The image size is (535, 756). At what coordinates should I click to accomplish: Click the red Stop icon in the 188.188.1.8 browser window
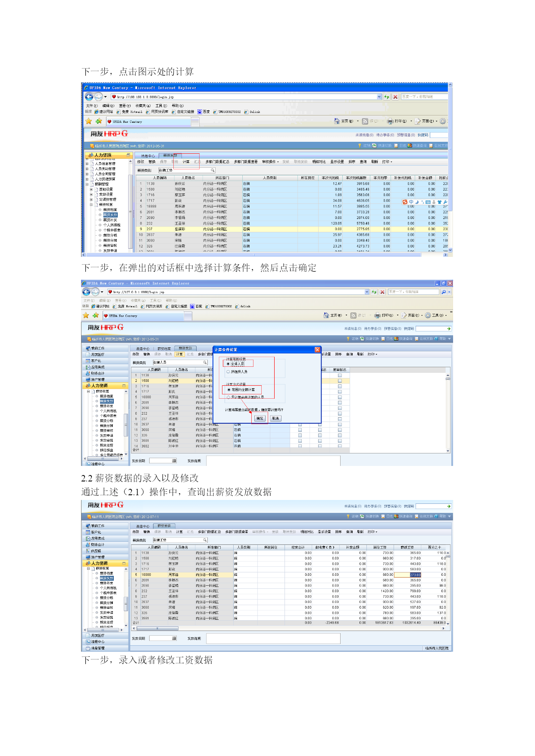pos(395,97)
